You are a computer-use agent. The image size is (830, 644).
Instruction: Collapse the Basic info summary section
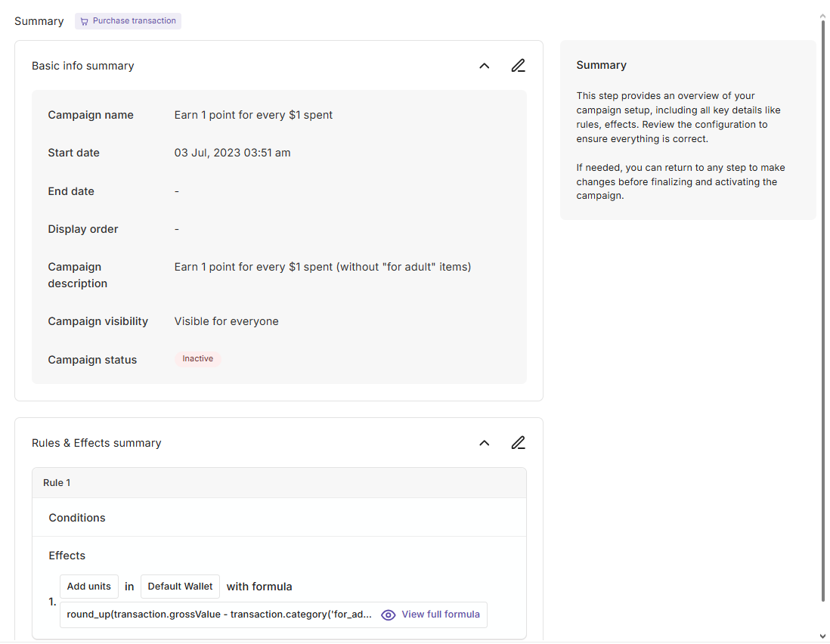(485, 66)
